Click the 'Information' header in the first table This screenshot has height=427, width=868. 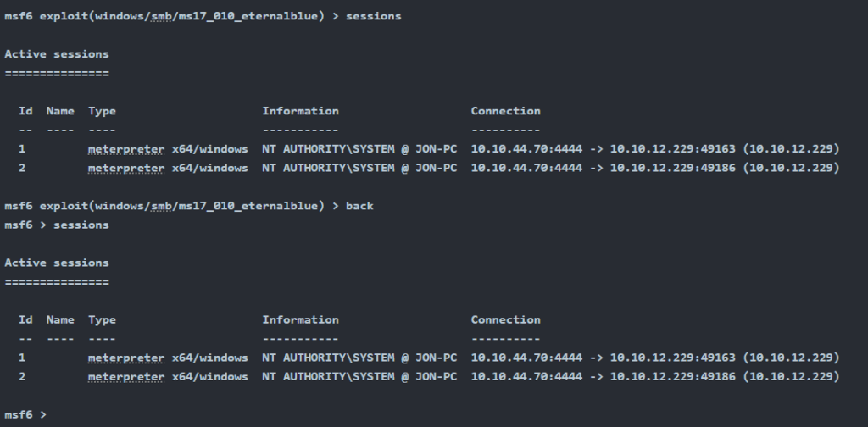300,111
